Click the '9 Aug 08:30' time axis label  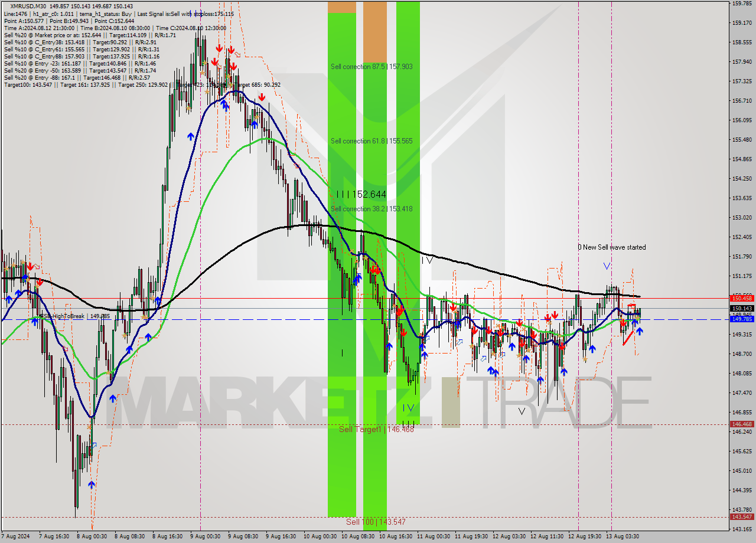coord(243,537)
